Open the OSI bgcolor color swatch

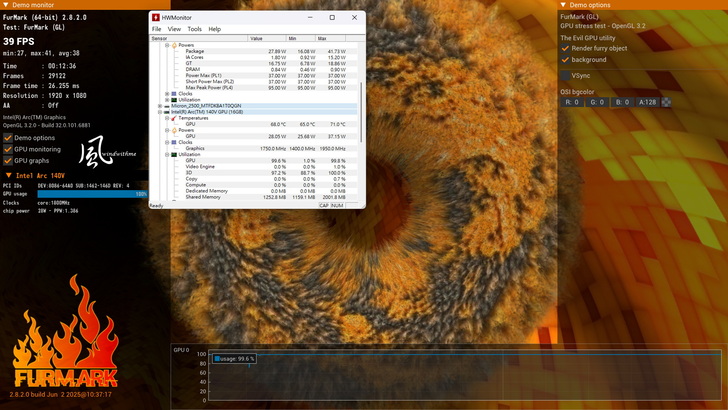point(666,102)
